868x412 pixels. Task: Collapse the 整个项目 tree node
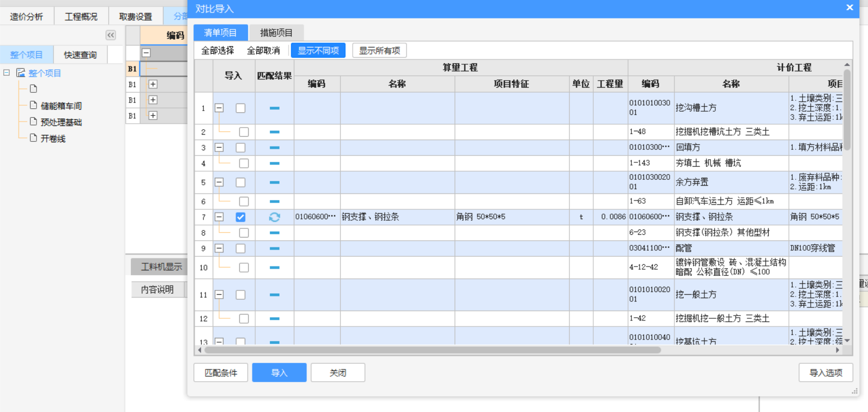click(7, 72)
